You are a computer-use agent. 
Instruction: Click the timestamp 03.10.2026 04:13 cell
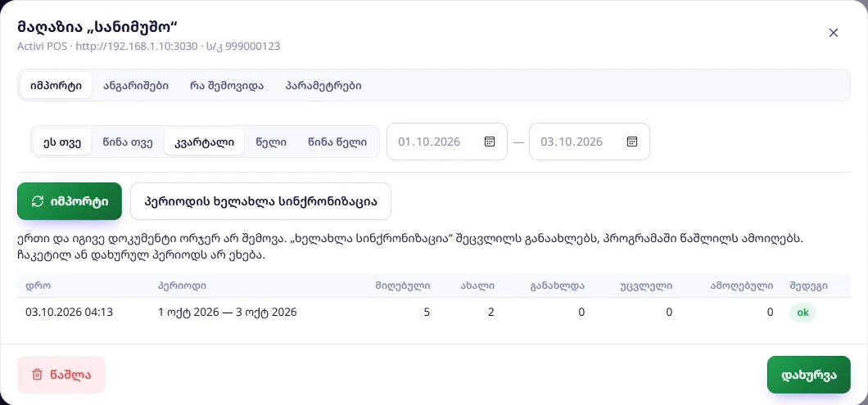click(70, 312)
